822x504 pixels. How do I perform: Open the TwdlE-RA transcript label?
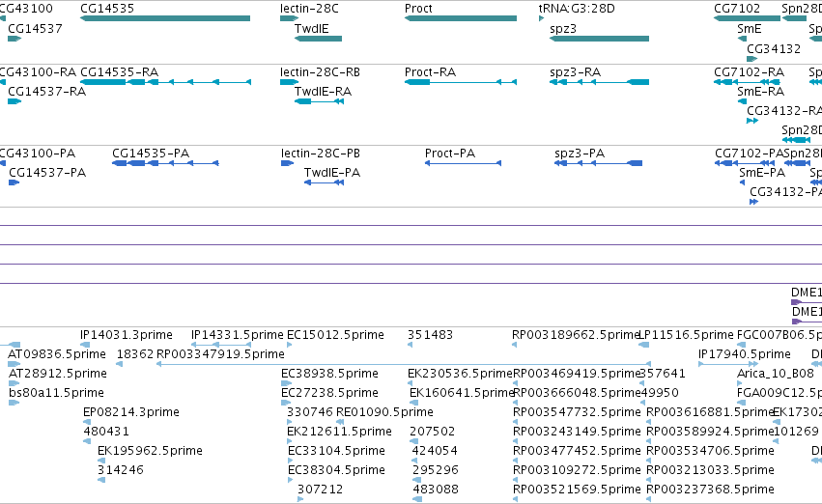tap(323, 91)
